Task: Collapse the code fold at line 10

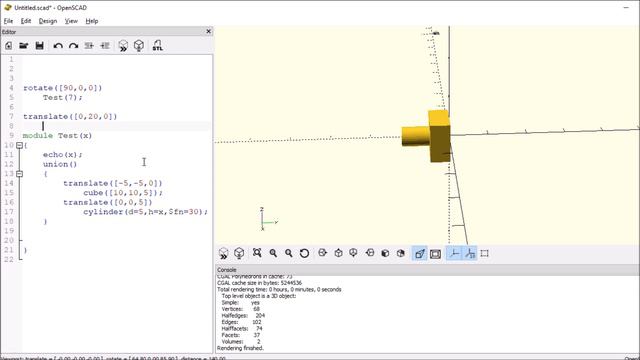Action: tap(19, 145)
